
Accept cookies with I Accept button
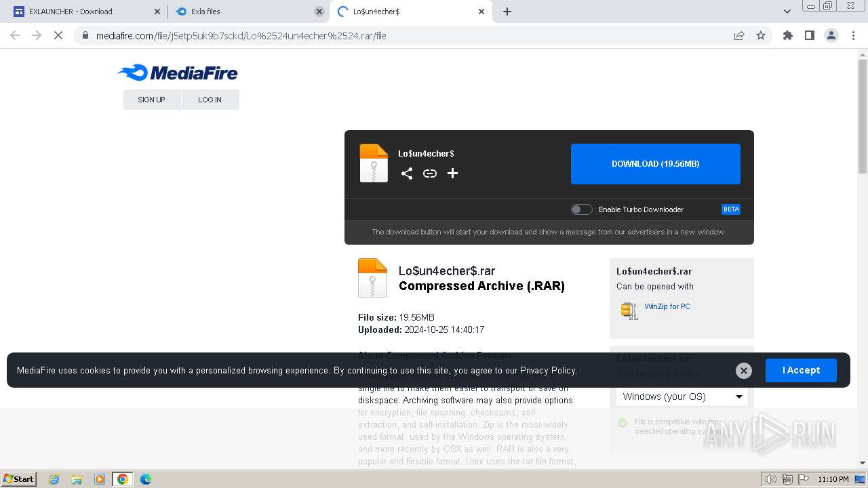[801, 370]
